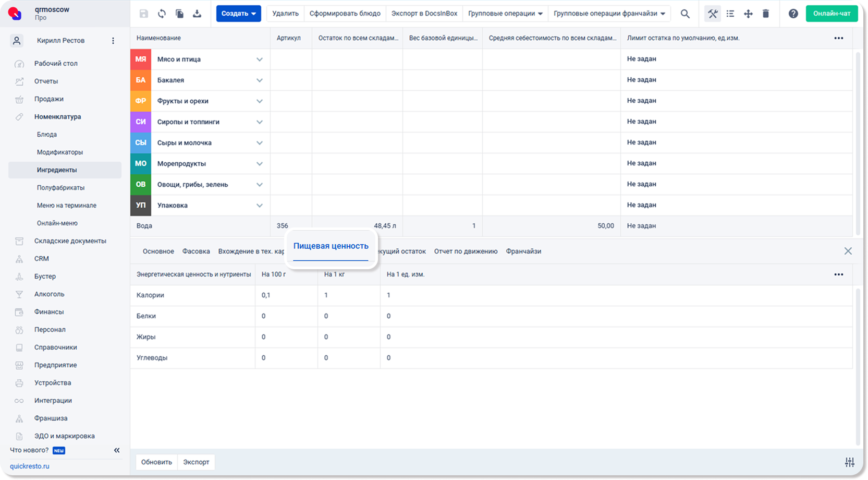Expand the Мясо и птица category
Image resolution: width=868 pixels, height=480 pixels.
[260, 59]
